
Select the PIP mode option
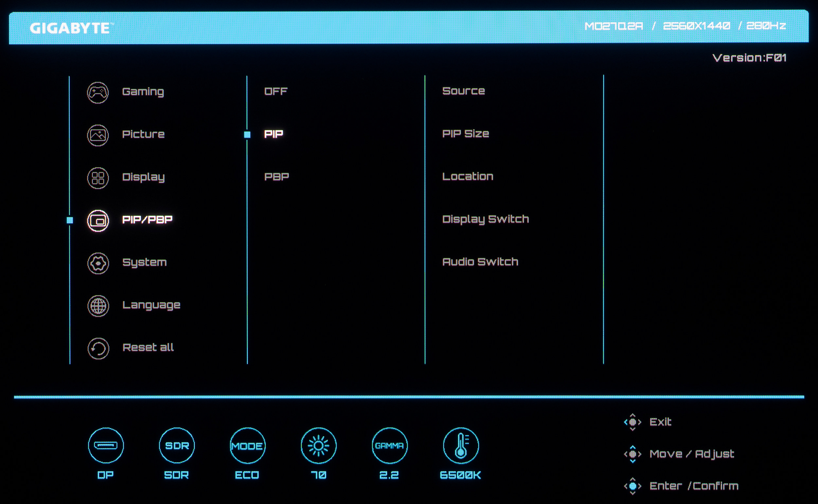(x=274, y=134)
